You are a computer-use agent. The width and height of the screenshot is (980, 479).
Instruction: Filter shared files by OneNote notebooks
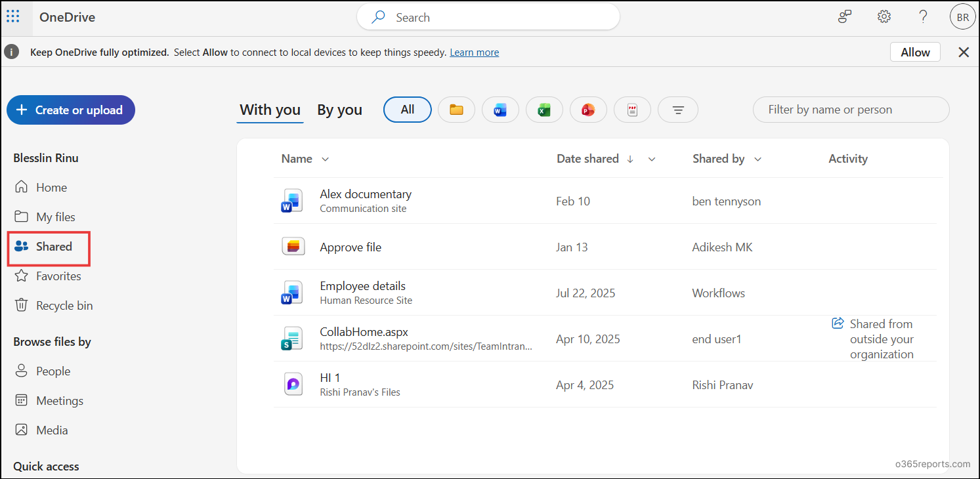tap(632, 110)
